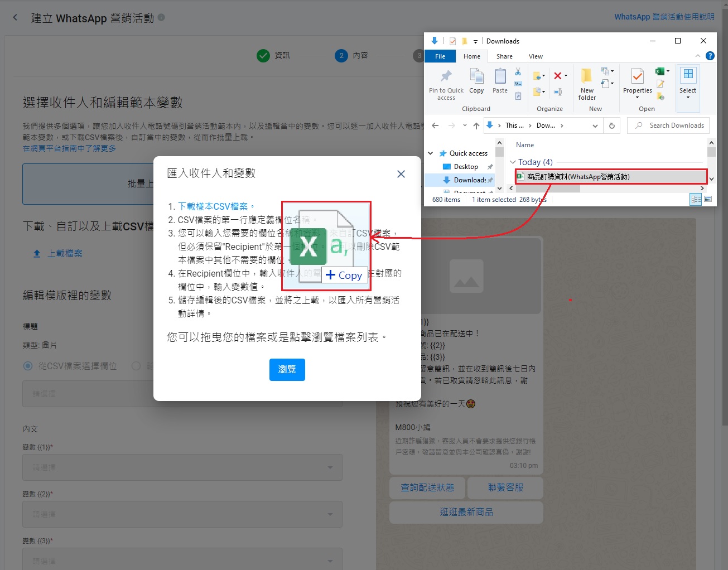Open the Excel 'Open with' dropdown
728x570 pixels.
(x=668, y=71)
